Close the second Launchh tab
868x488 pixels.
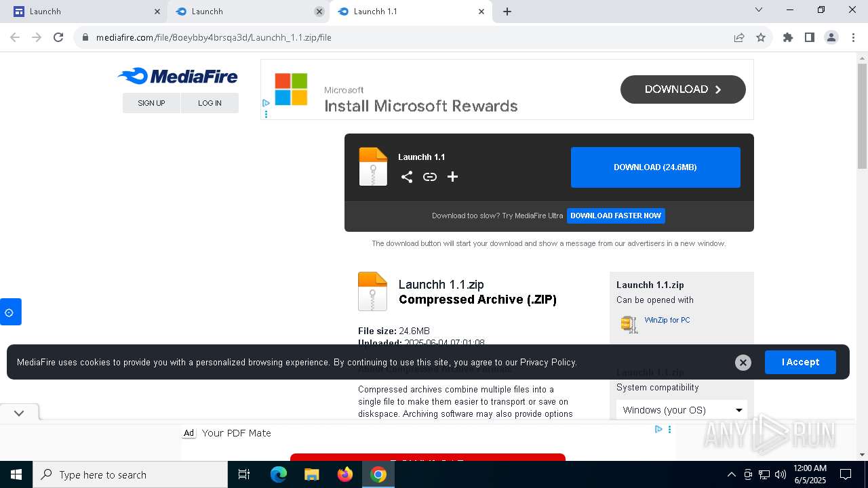coord(319,12)
